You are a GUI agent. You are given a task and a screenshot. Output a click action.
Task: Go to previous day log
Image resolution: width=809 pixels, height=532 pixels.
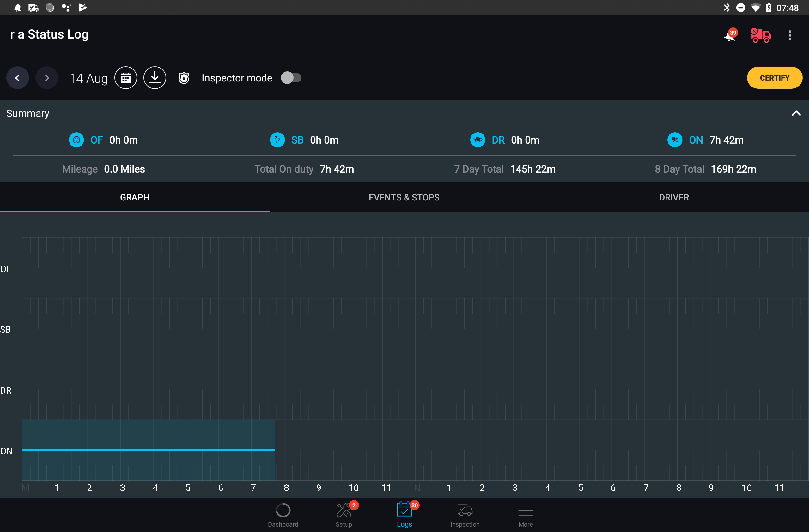[18, 78]
